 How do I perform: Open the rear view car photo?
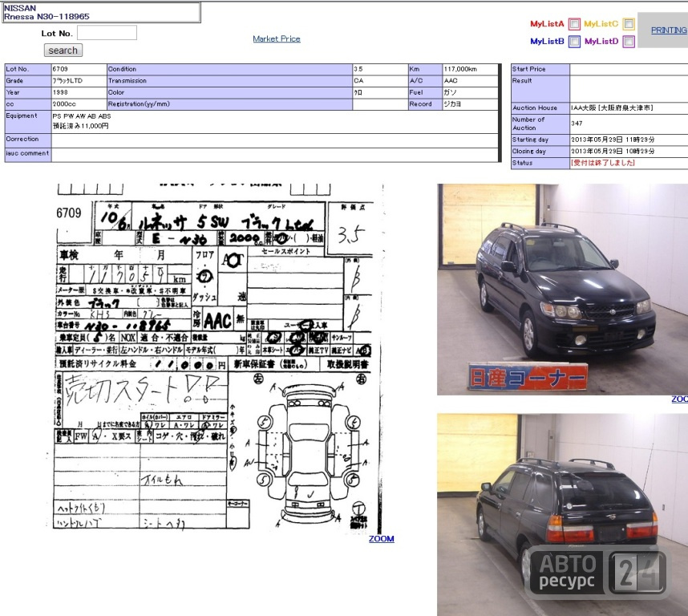[x=563, y=514]
